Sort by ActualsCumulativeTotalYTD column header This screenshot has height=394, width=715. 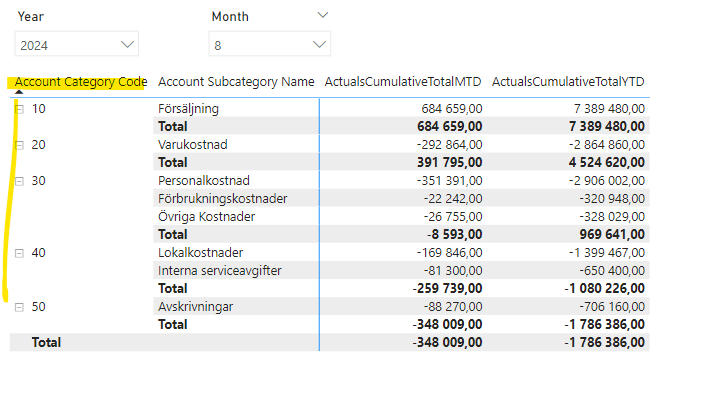568,82
